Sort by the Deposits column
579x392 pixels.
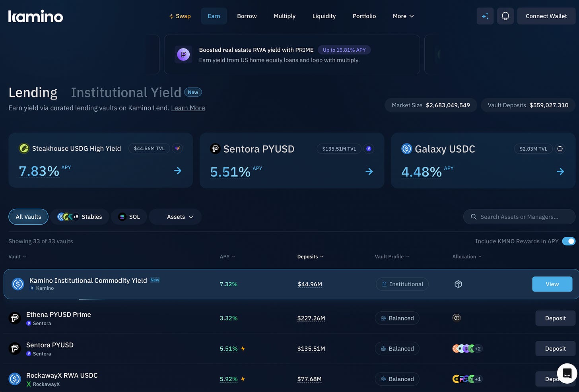310,256
